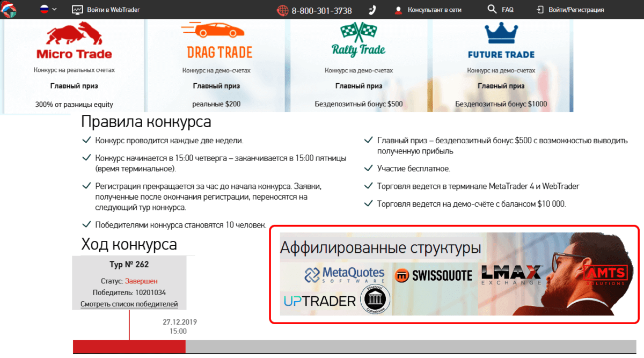The image size is (644, 358).
Task: Click the WebTrader chart monitor icon
Action: pos(77,10)
